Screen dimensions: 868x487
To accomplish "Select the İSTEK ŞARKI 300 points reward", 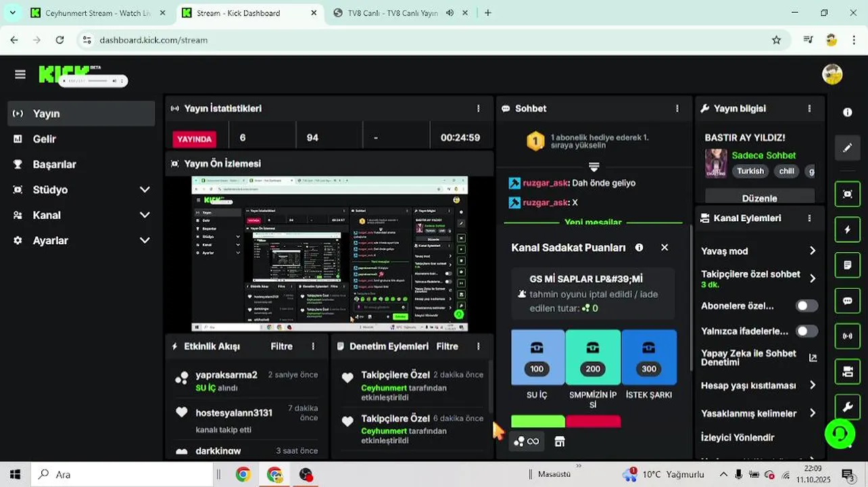I will [649, 357].
